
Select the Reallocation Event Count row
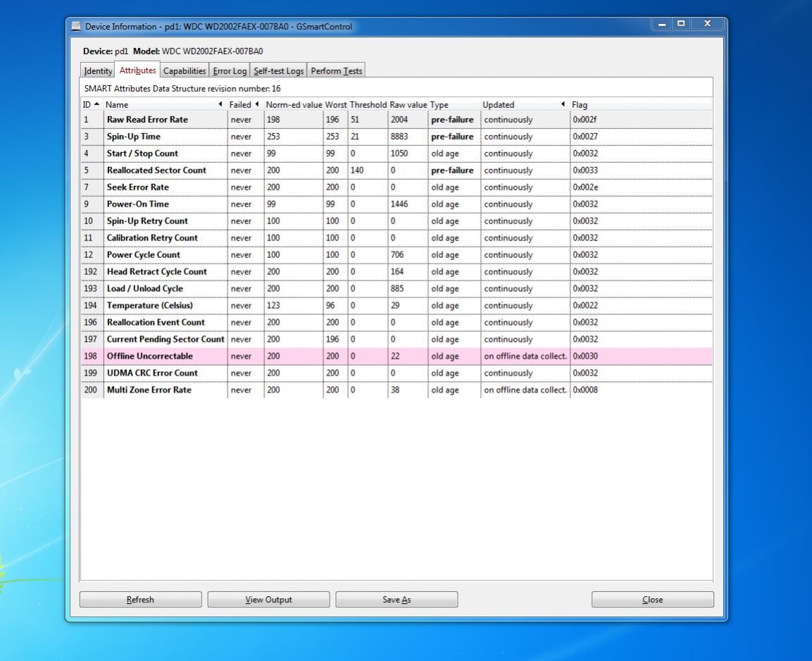pyautogui.click(x=396, y=322)
